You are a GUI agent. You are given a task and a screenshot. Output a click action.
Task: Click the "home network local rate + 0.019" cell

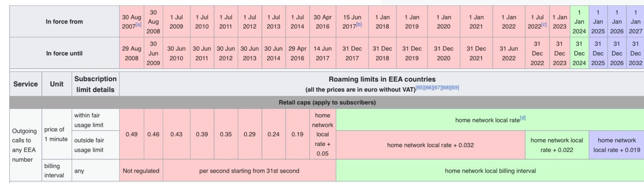pyautogui.click(x=616, y=145)
